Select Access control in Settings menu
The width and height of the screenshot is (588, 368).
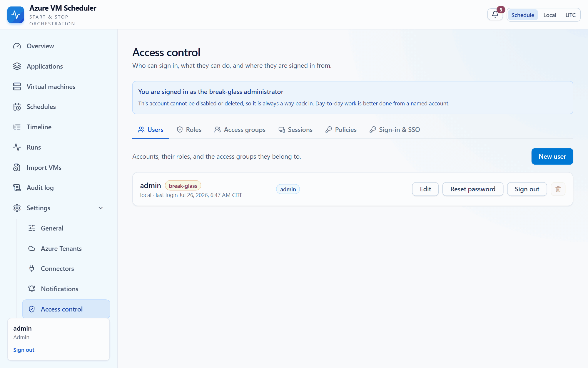pyautogui.click(x=66, y=309)
